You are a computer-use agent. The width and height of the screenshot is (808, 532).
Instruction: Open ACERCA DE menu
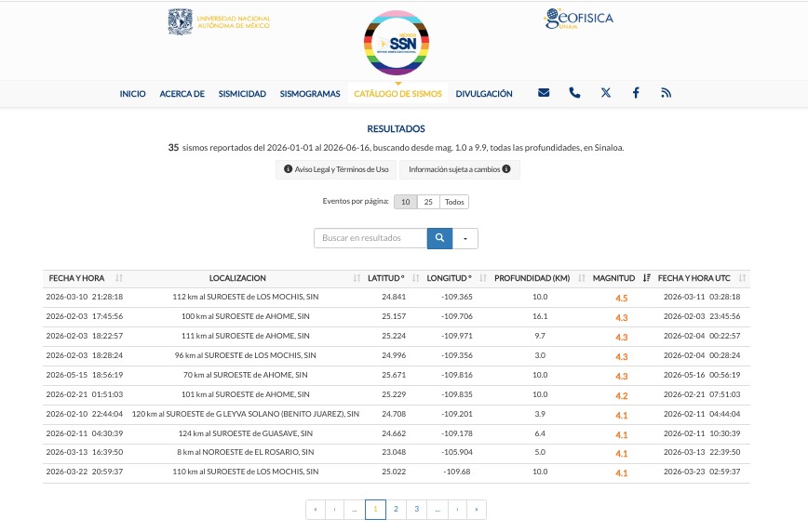coord(182,94)
